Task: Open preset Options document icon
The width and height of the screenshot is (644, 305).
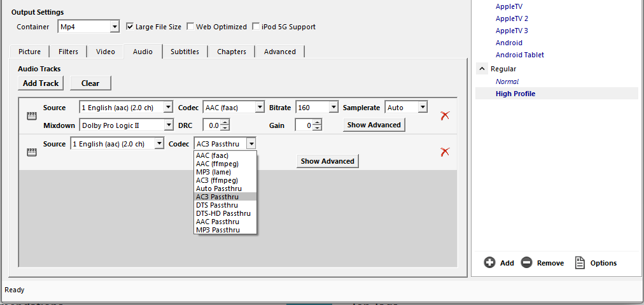Action: tap(580, 263)
